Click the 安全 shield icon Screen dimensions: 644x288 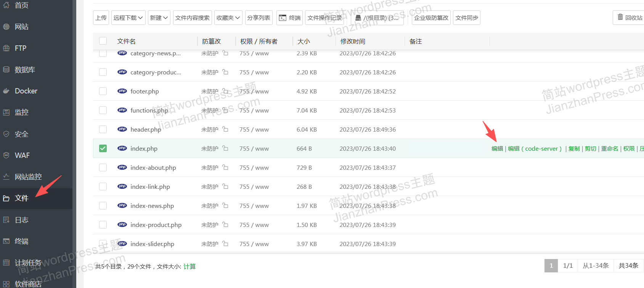tap(6, 134)
